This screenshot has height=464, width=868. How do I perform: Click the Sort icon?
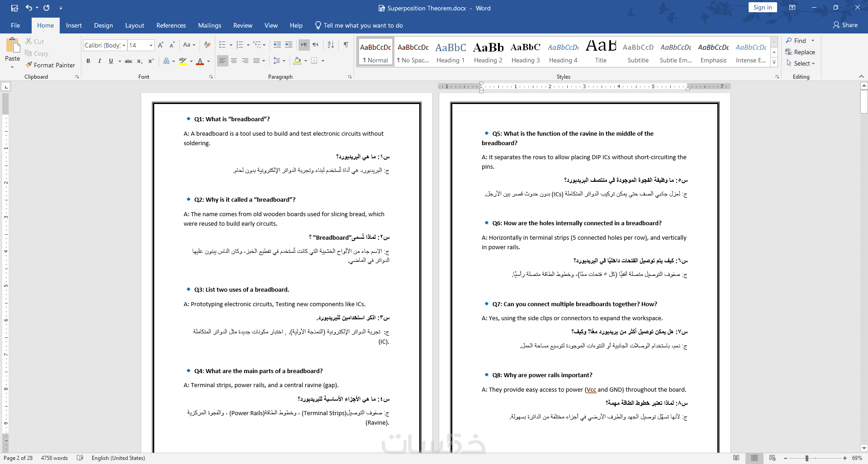click(331, 45)
